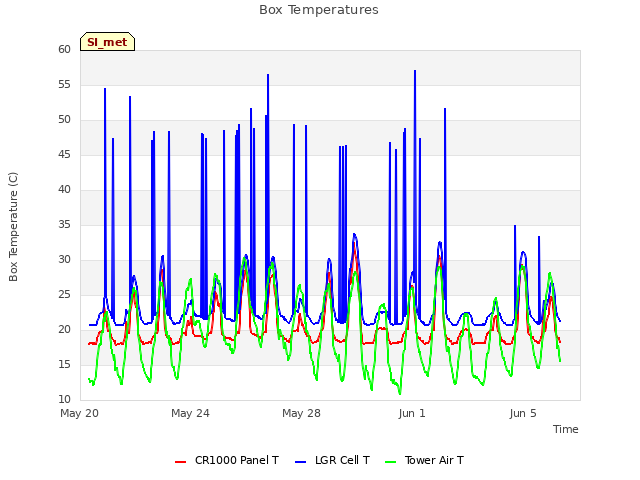Click the blue spike peak near May 26-27
The image size is (640, 480).
click(x=268, y=75)
